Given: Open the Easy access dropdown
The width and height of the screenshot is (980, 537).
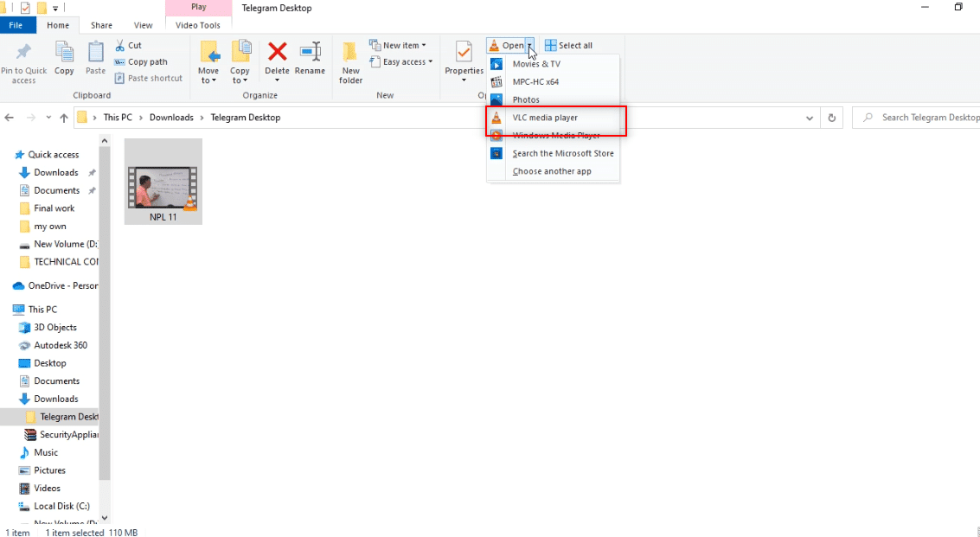Looking at the screenshot, I should pos(401,61).
